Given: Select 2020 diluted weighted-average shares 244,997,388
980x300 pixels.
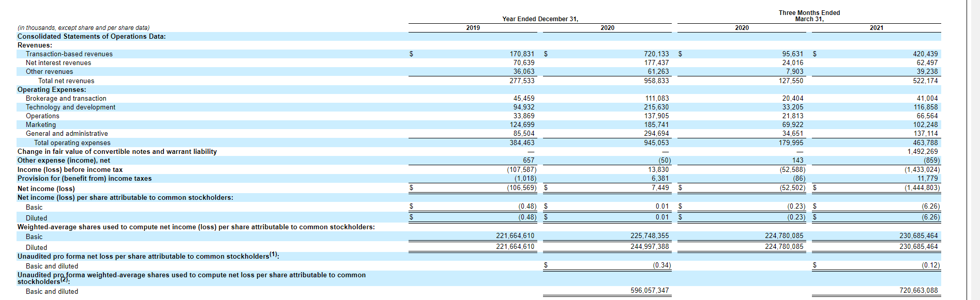Looking at the screenshot, I should click(650, 247).
